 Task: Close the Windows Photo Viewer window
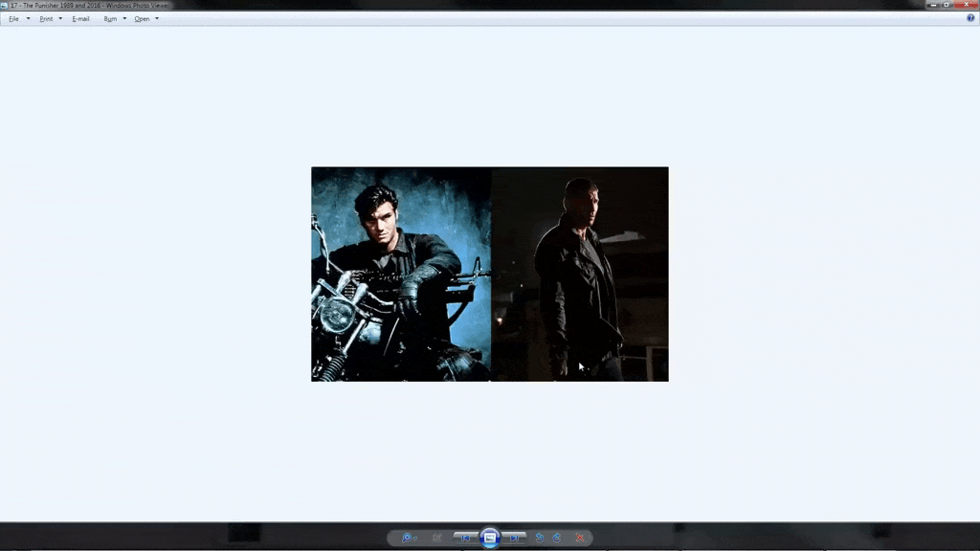point(965,5)
